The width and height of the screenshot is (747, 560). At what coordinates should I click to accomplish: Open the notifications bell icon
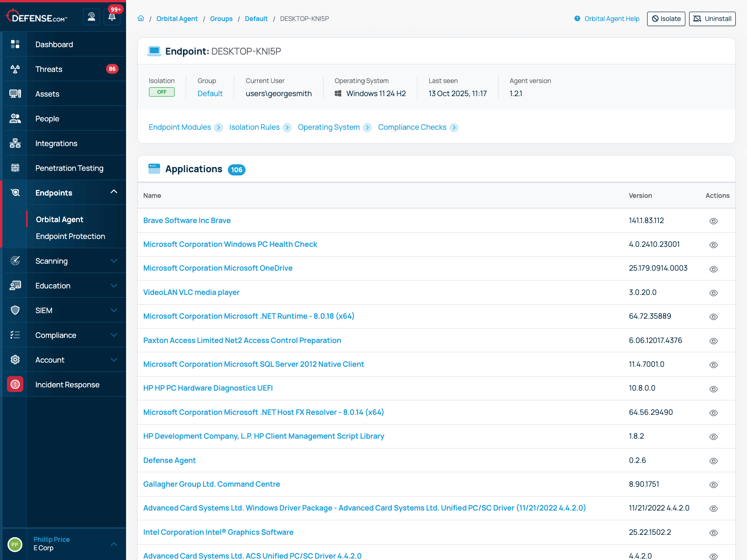[x=112, y=17]
